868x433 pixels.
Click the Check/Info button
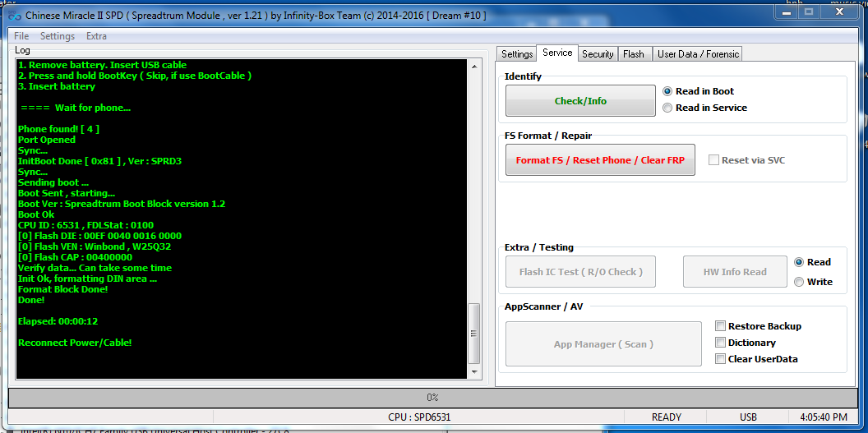pos(580,101)
